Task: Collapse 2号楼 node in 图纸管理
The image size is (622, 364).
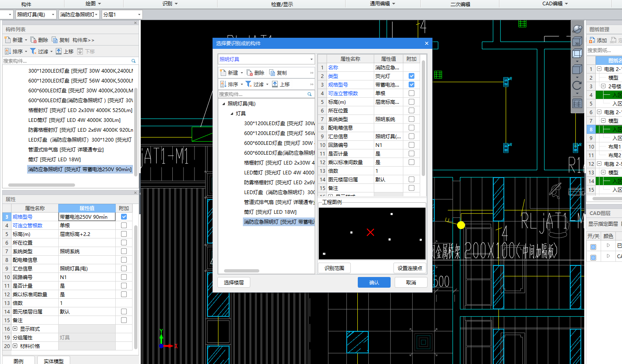Action: pos(604,86)
